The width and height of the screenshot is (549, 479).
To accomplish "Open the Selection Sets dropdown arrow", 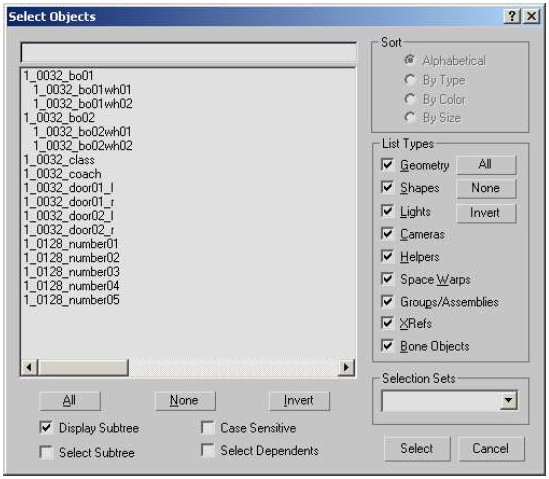I will (x=508, y=400).
